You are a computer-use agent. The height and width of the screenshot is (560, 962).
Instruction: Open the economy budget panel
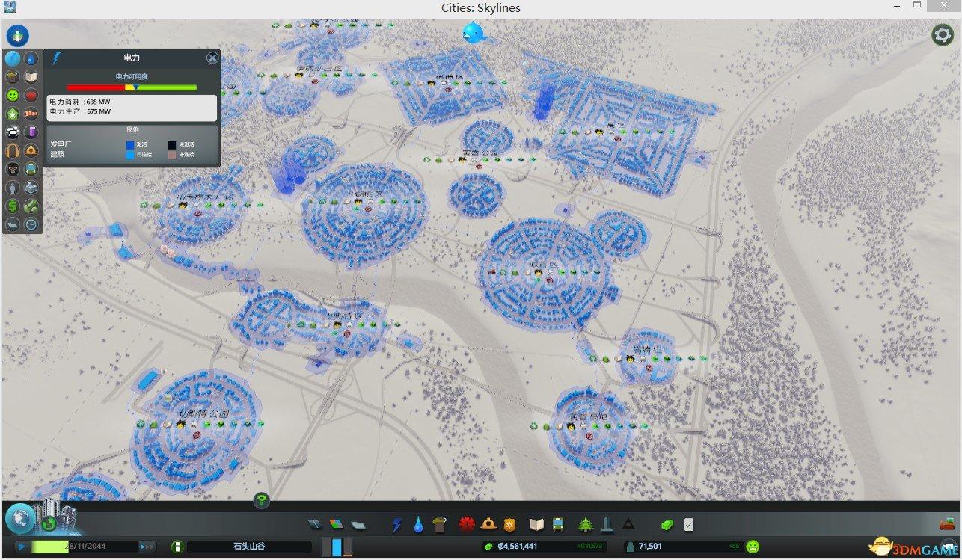point(667,525)
